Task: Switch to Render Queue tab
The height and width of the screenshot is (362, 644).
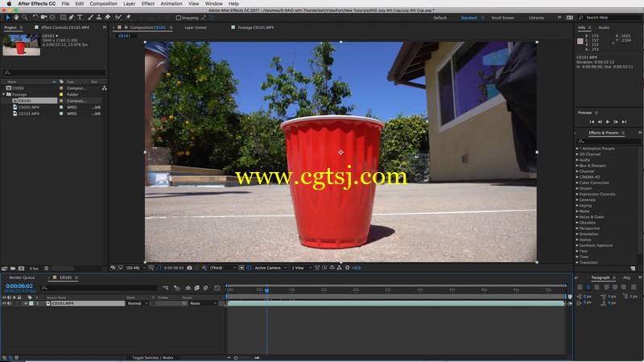Action: click(23, 278)
